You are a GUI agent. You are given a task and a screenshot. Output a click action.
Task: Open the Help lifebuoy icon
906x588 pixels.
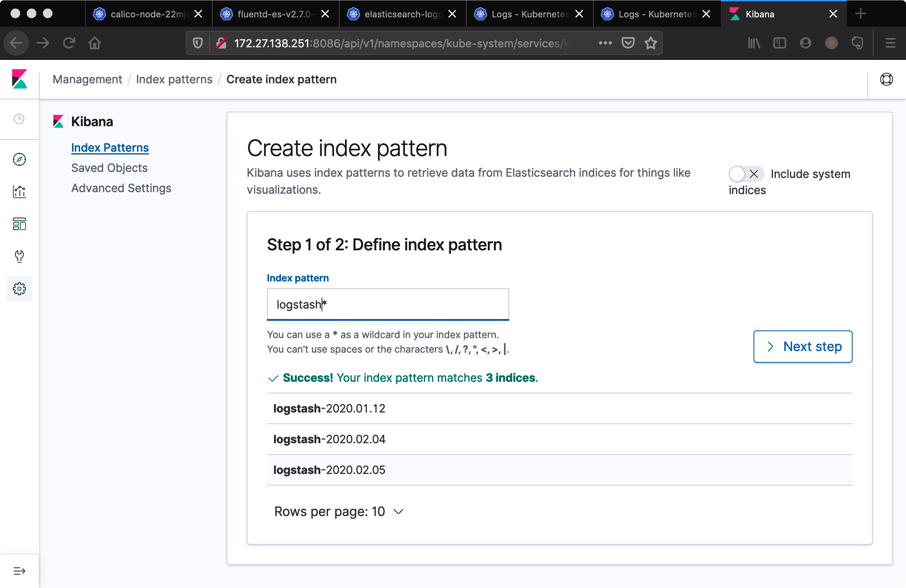click(x=887, y=79)
